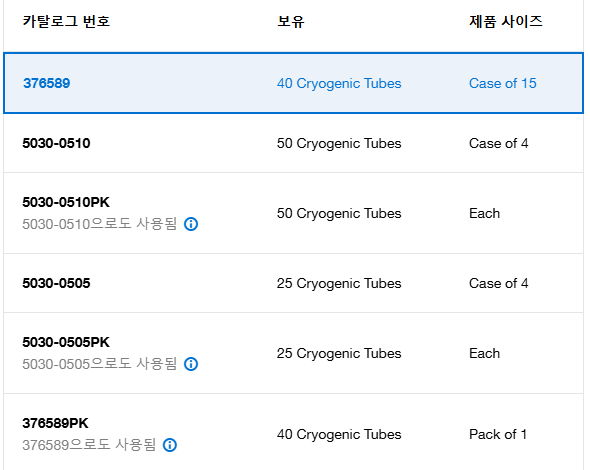Click the 카탈로그 번호 column header
Viewport: 590px width, 470px height.
pyautogui.click(x=66, y=21)
